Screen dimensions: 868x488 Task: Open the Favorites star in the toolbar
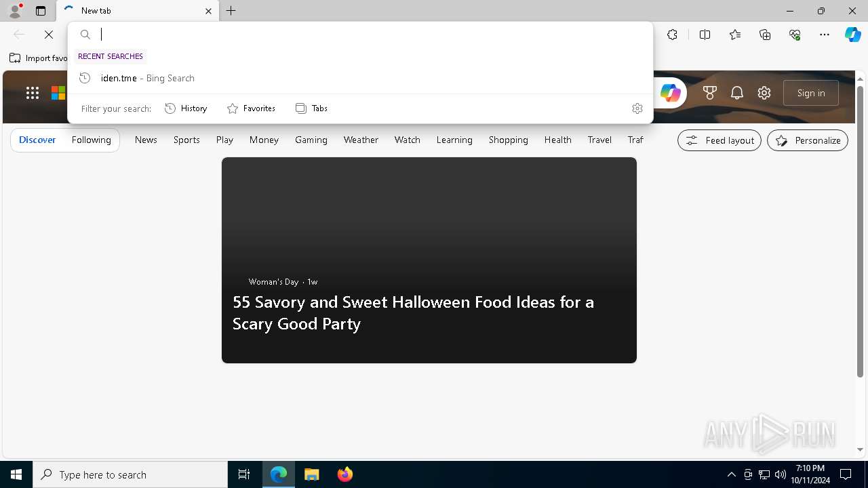(x=735, y=35)
